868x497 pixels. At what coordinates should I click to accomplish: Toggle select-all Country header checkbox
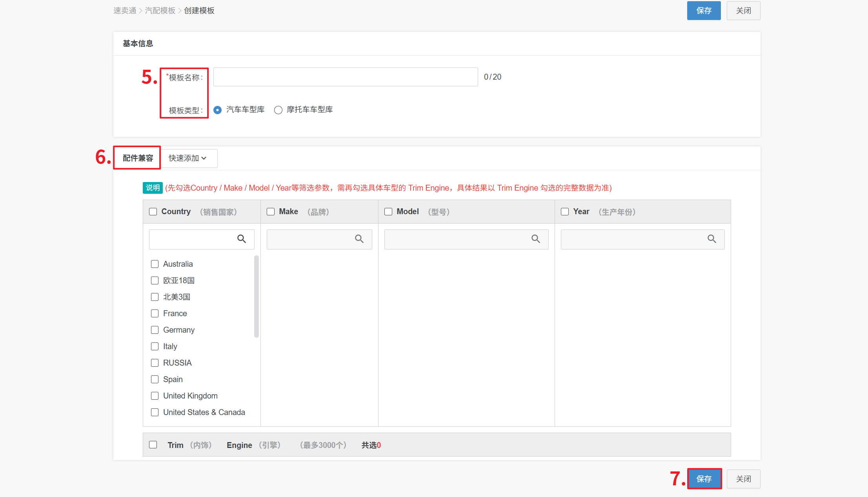point(153,212)
